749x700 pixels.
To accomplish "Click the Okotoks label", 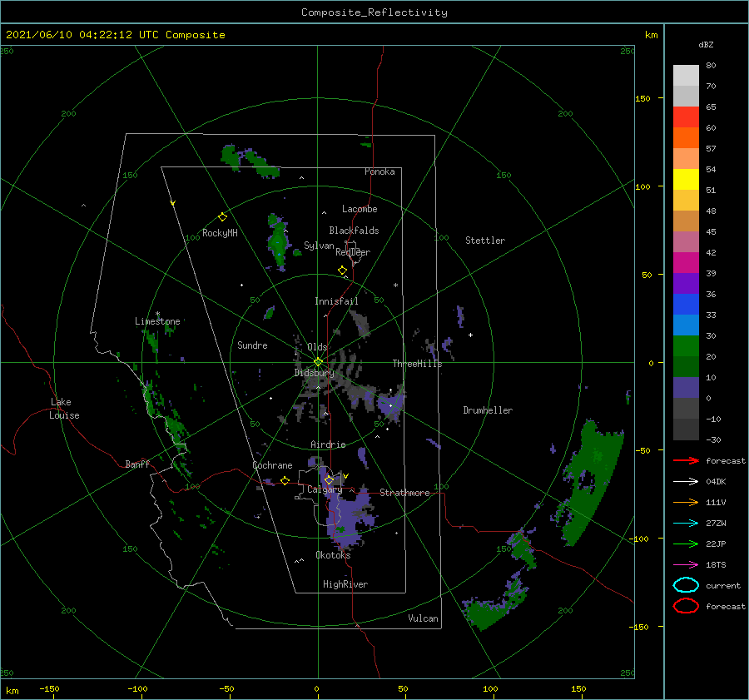I will coord(333,555).
